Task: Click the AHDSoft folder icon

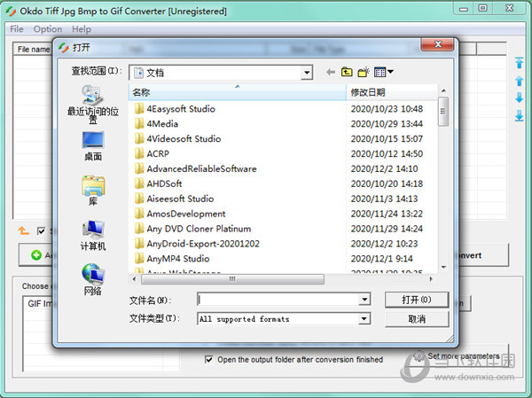Action: 139,183
